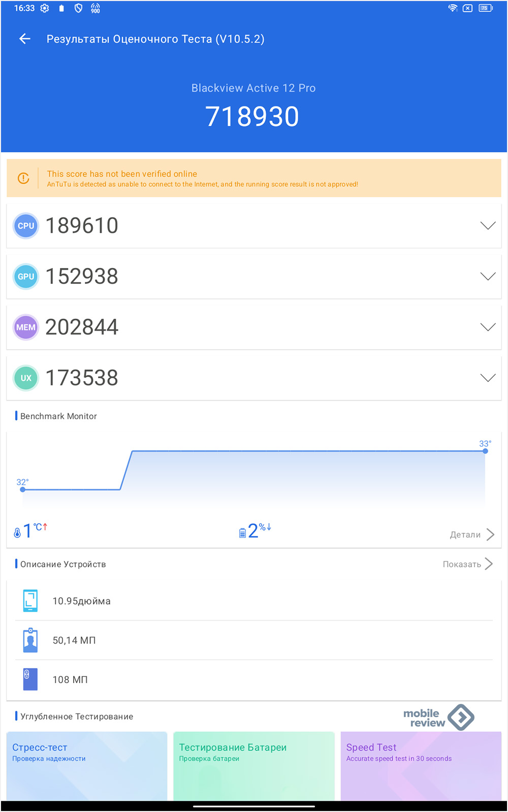
Task: Tap the battery drain icon
Action: (242, 532)
